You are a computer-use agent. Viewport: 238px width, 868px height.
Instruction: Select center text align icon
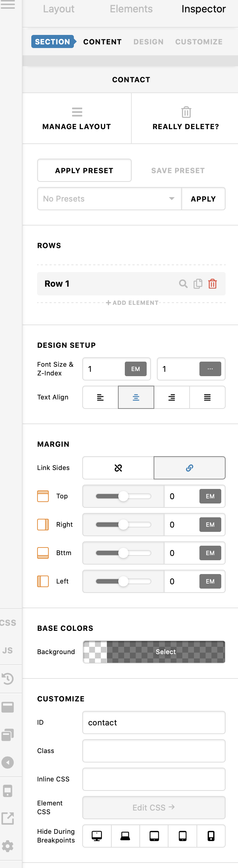[x=136, y=397]
